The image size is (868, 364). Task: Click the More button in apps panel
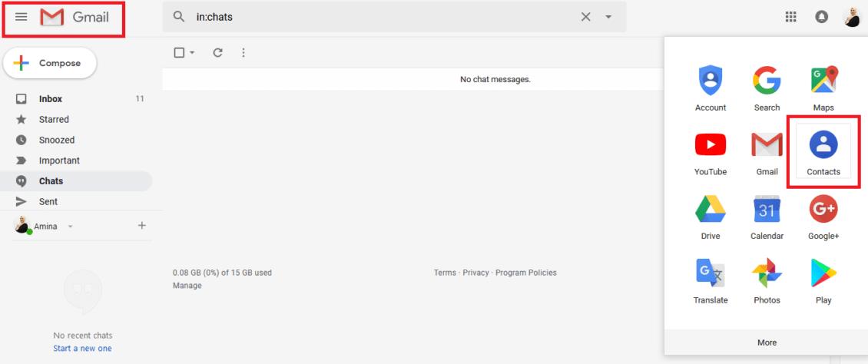[x=767, y=342]
